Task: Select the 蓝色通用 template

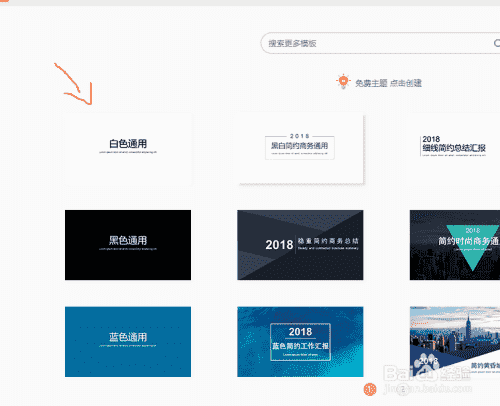Action: tap(128, 342)
